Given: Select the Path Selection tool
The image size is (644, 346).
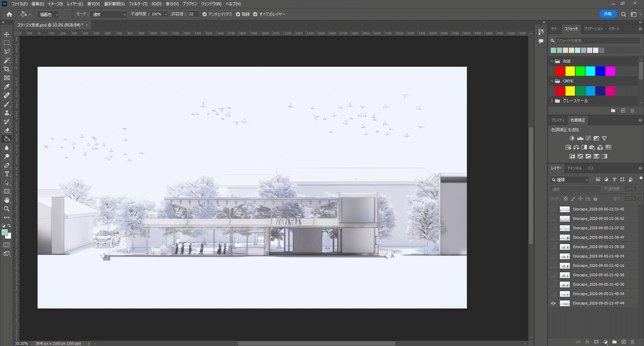Looking at the screenshot, I should click(7, 183).
